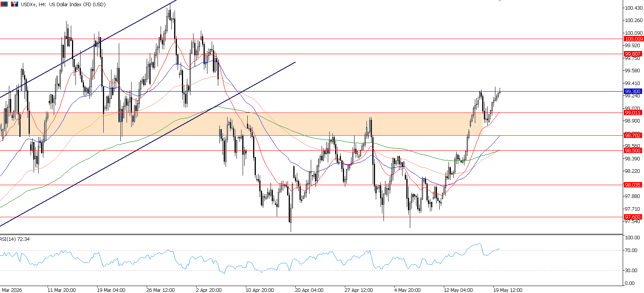Image resolution: width=644 pixels, height=293 pixels.
Task: Click the 27 Apr 12:00 date marker
Action: point(359,290)
